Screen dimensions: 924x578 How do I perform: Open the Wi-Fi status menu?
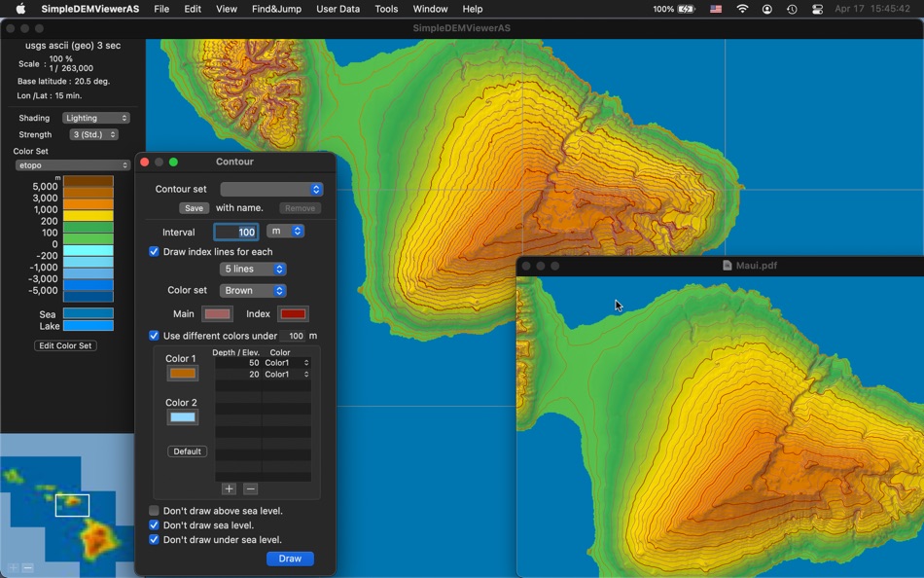coord(742,9)
